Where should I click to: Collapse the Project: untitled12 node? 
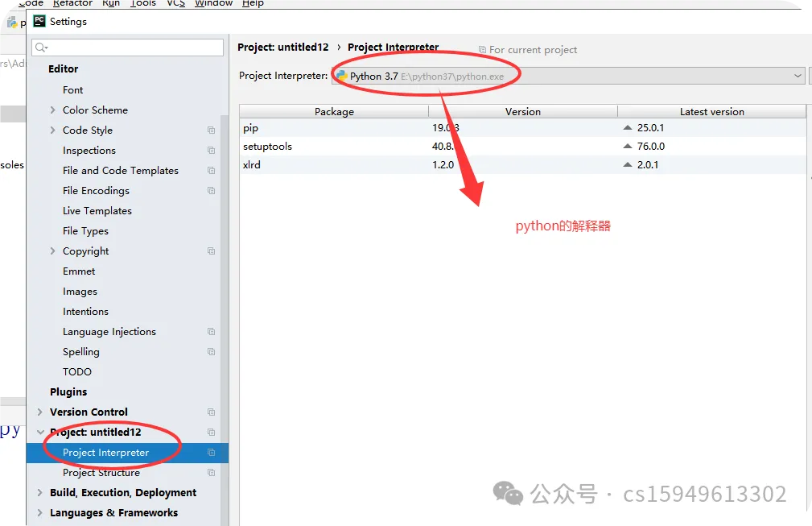pos(40,433)
